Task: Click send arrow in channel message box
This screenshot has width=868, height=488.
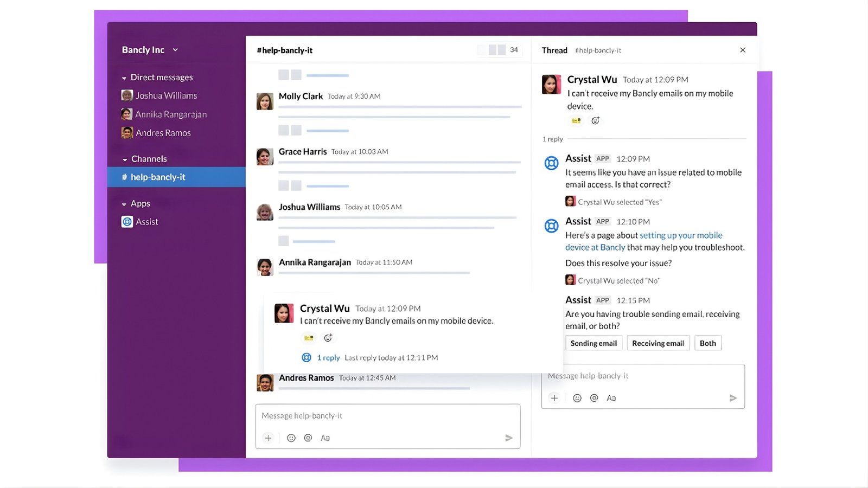Action: [509, 438]
